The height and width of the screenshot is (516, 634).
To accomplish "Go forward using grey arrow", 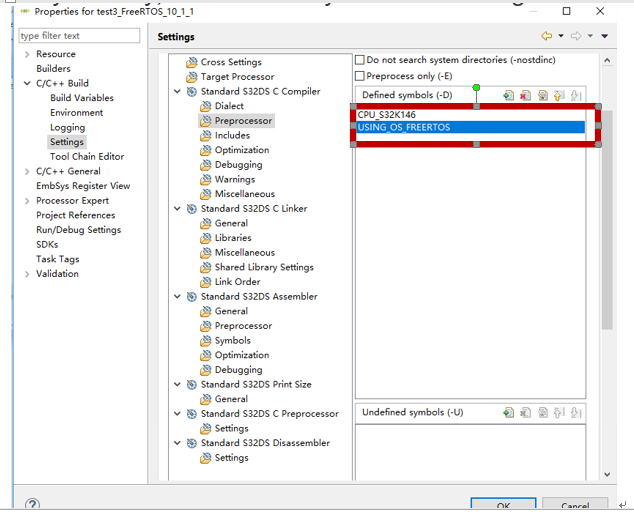I will coord(576,36).
